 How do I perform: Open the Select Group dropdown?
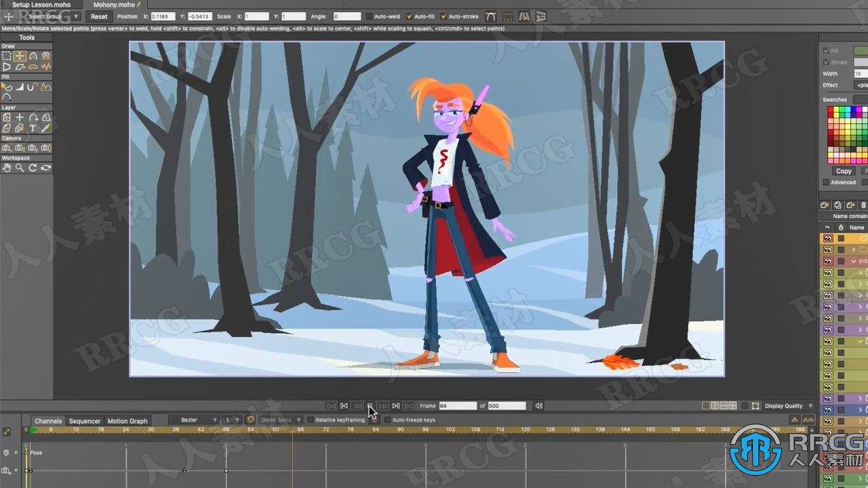tap(54, 16)
